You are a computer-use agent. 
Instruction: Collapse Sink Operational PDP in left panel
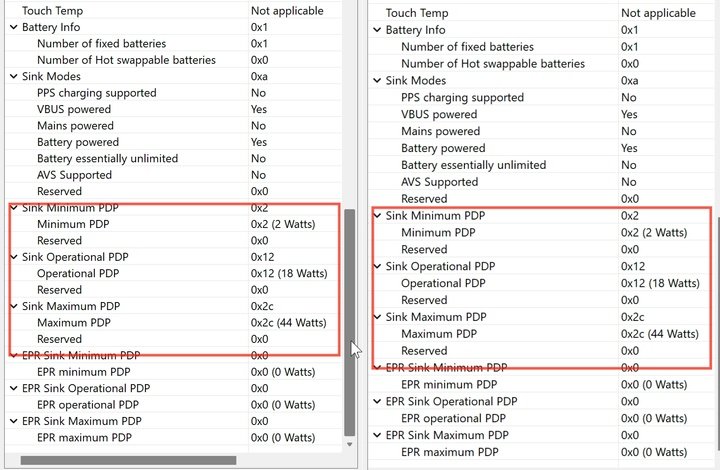pyautogui.click(x=13, y=257)
